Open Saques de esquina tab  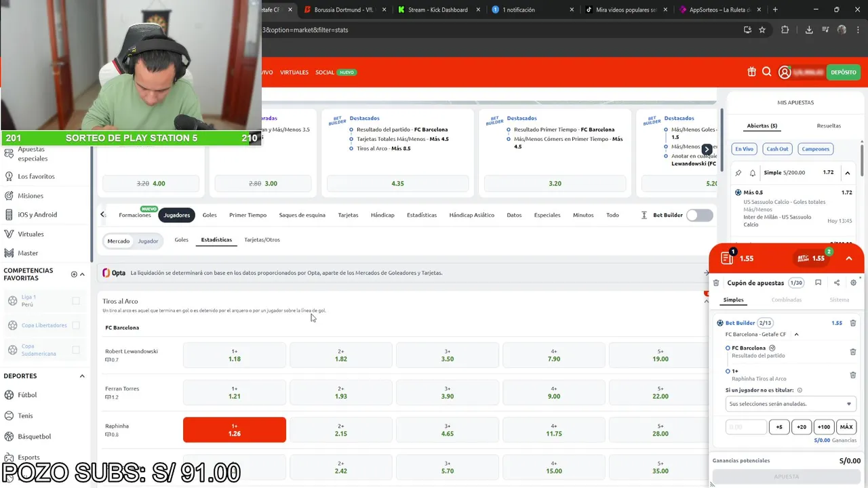302,215
